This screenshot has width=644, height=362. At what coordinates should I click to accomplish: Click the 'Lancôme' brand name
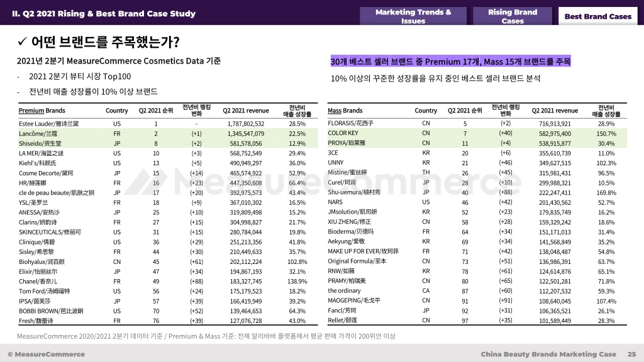click(38, 133)
